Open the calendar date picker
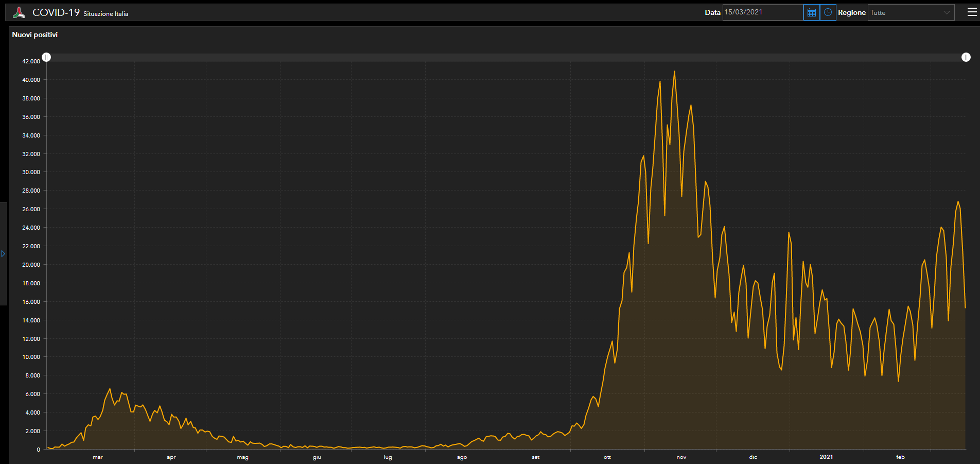The image size is (980, 464). click(x=812, y=12)
